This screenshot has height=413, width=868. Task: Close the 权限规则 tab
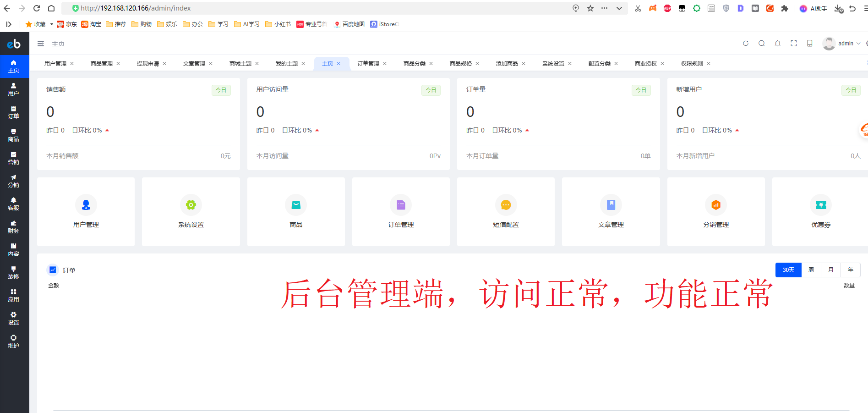[x=709, y=64]
